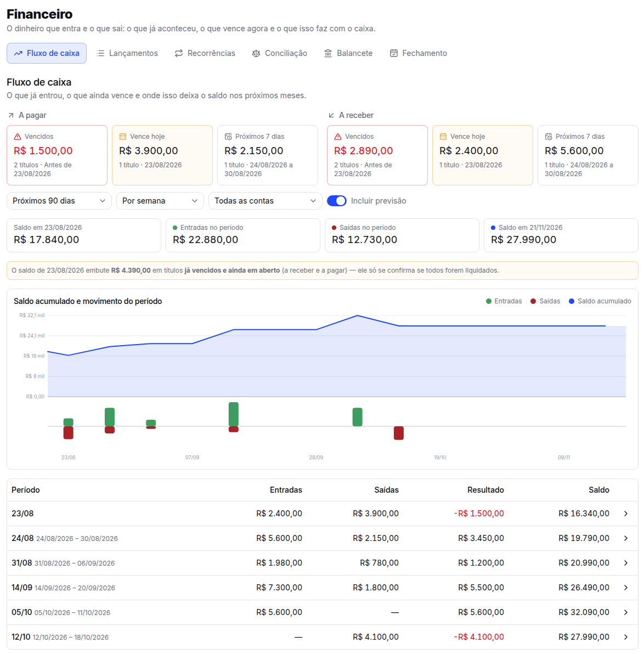Click calendar-clock icon on R$ 2.150,00 card
Viewport: 644px width, 654px height.
[x=228, y=137]
